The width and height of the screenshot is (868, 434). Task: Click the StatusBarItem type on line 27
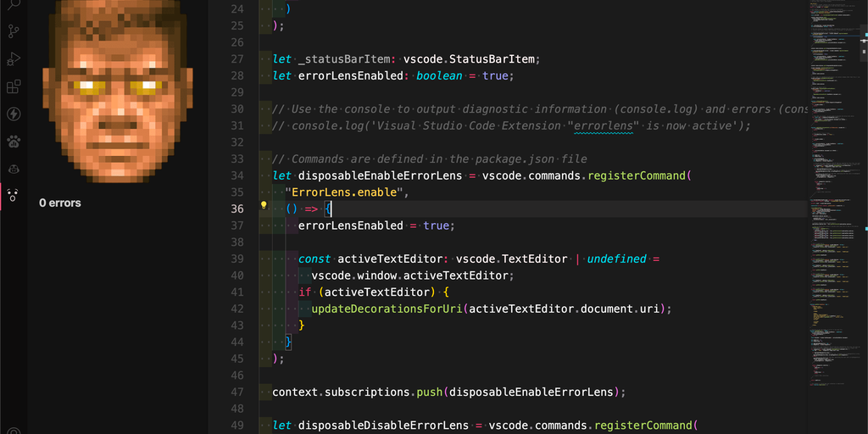tap(494, 59)
